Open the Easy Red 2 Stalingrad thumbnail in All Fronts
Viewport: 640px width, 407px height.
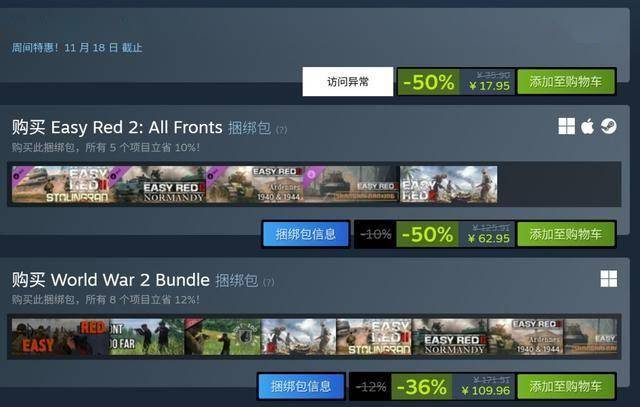coord(60,184)
